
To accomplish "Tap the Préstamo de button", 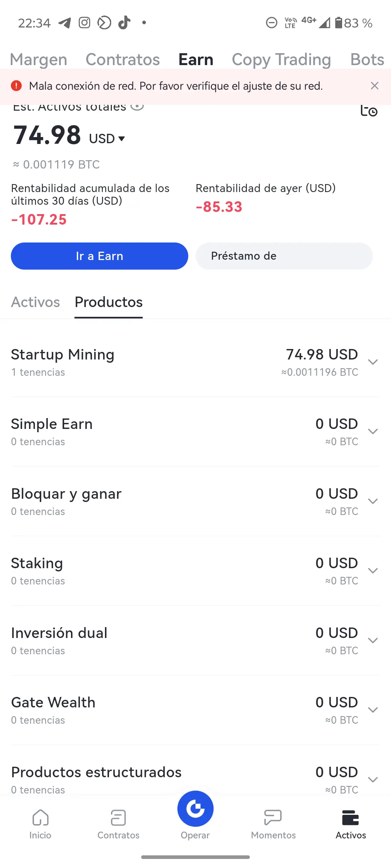I will click(284, 256).
